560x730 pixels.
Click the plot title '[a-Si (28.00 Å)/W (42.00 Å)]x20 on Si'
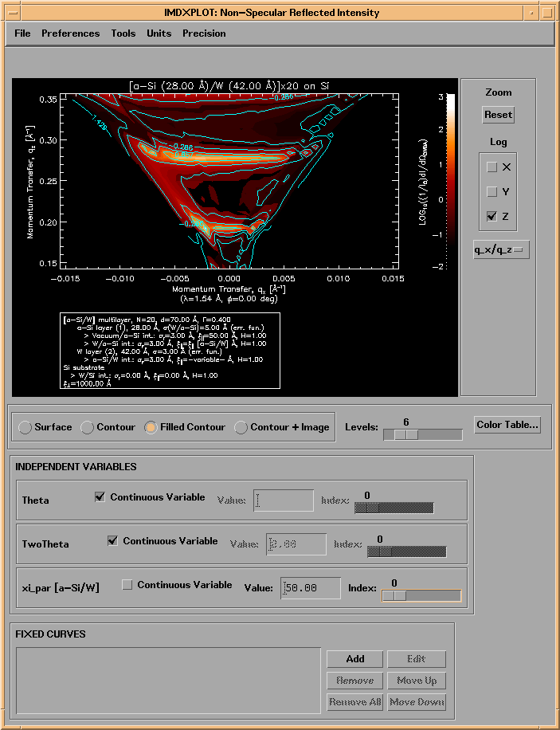[229, 86]
